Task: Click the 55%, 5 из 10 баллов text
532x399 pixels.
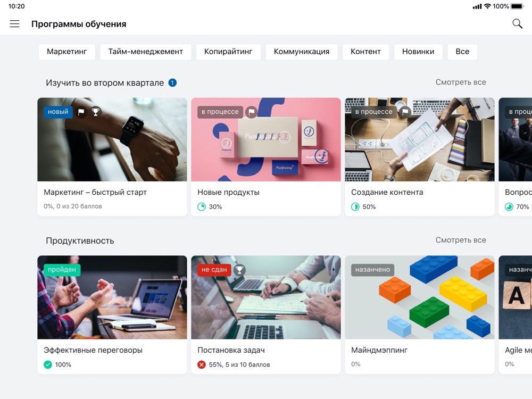Action: click(x=239, y=365)
